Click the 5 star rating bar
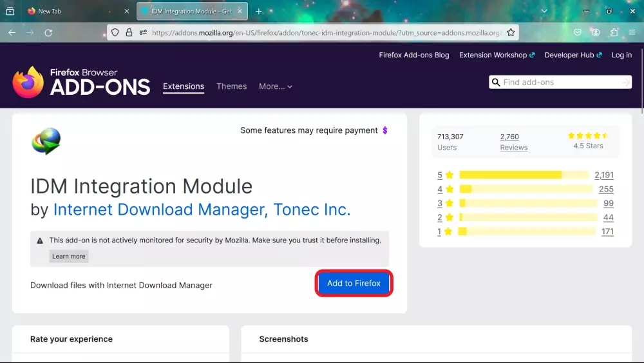Screen dimensions: 644x363 pos(524,175)
